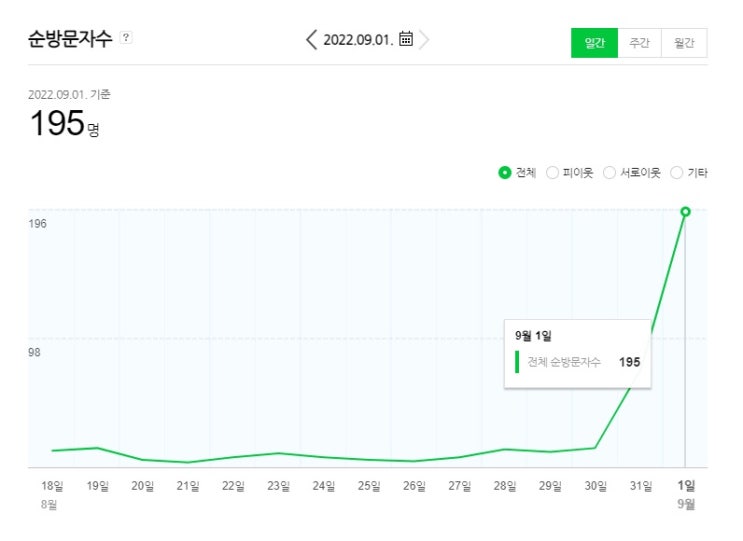Click the 195 명 visitor count
Screen dimensions: 743x541
64,123
